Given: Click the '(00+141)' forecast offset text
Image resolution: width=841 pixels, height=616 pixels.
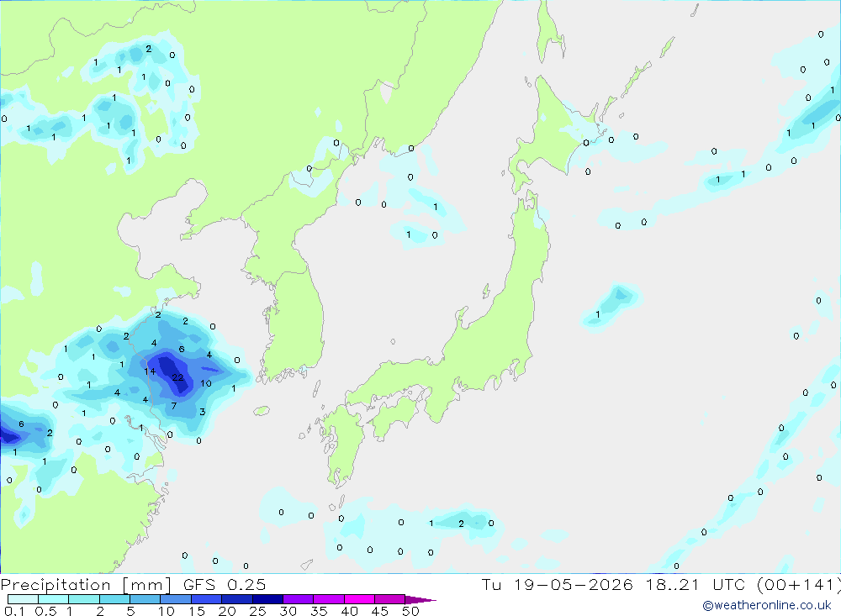Looking at the screenshot, I should coord(799,584).
